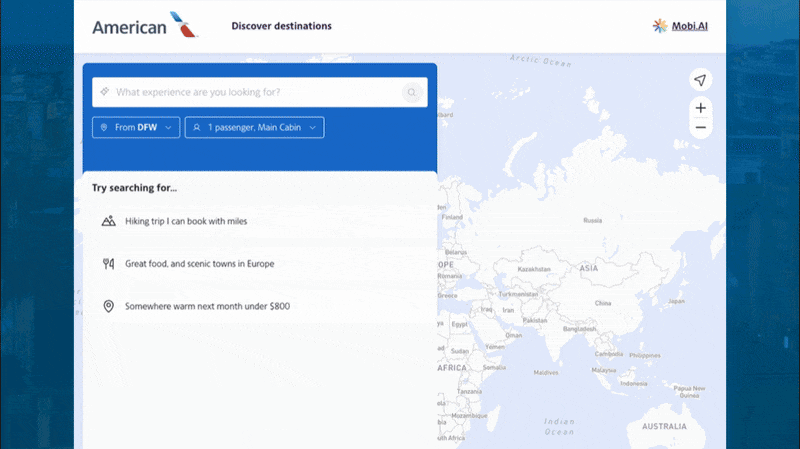Screen dimensions: 800x449
Task: Click Australia on the world map
Action: [x=664, y=426]
